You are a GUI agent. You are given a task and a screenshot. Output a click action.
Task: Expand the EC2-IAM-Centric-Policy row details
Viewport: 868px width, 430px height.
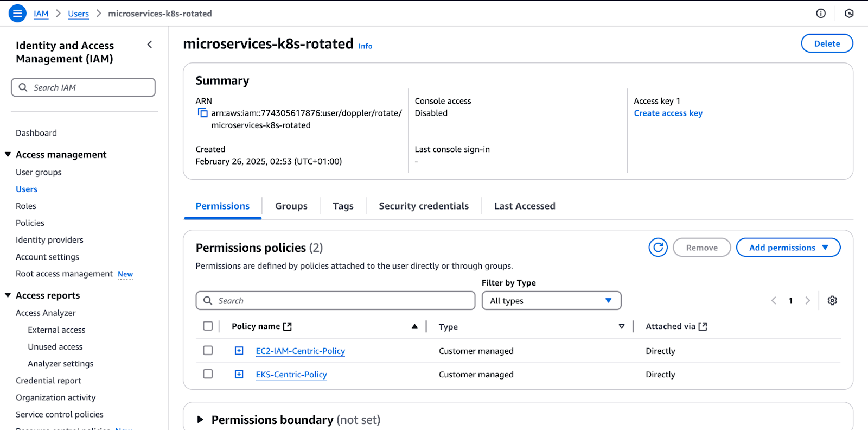click(x=239, y=351)
